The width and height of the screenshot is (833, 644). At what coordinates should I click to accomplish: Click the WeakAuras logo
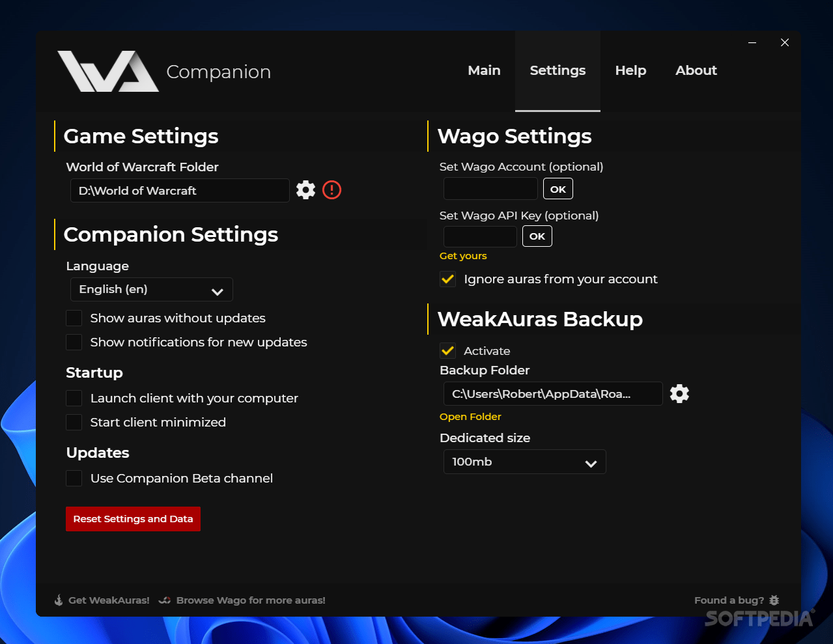[x=108, y=71]
